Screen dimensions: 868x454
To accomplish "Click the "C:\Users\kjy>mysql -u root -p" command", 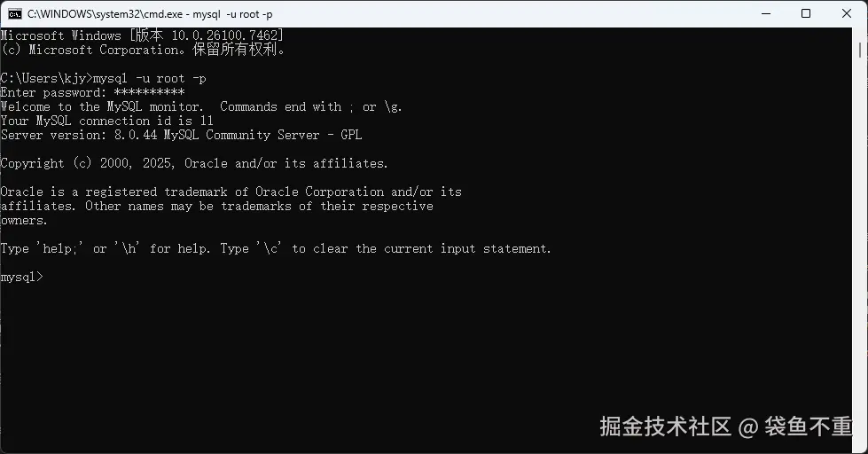I will point(103,79).
